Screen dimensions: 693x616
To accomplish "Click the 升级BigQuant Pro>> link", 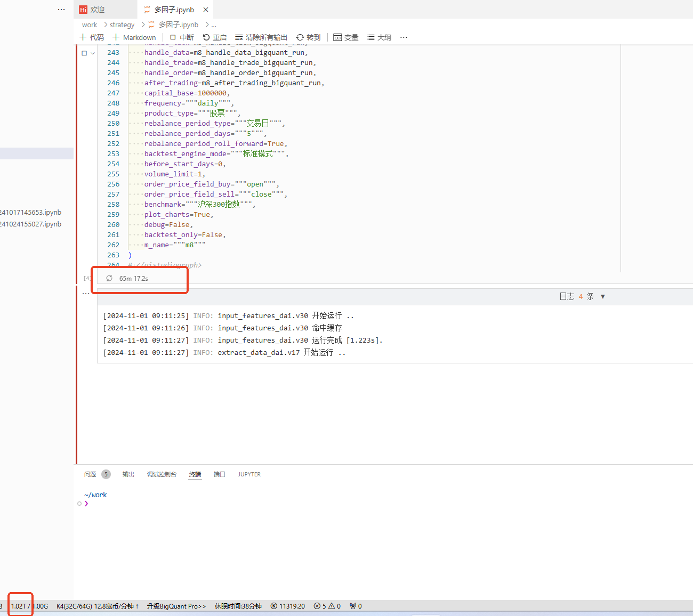I will pos(176,606).
